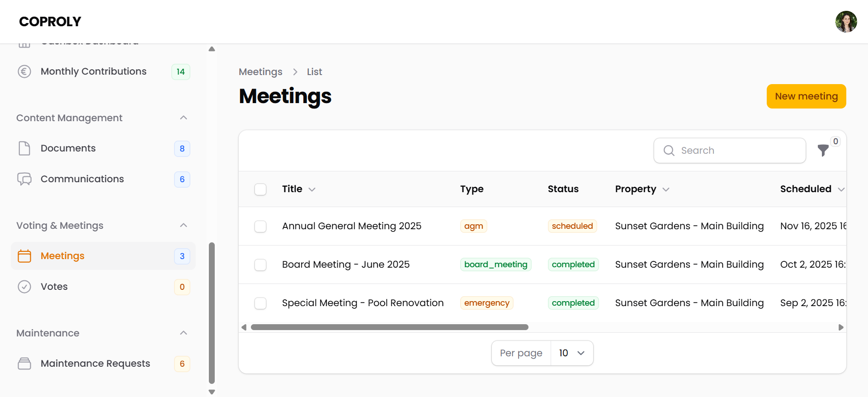Open the user profile avatar
Viewport: 868px width, 397px height.
coord(846,22)
